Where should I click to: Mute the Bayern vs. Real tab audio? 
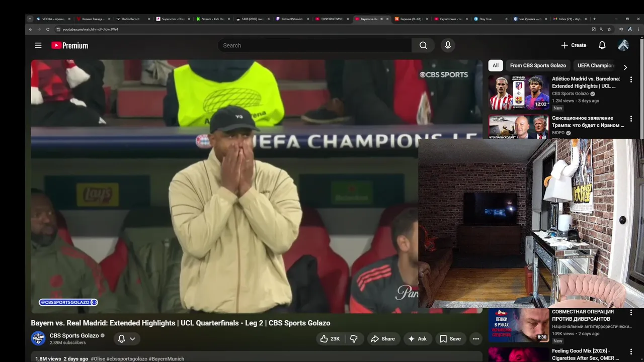coord(381,19)
